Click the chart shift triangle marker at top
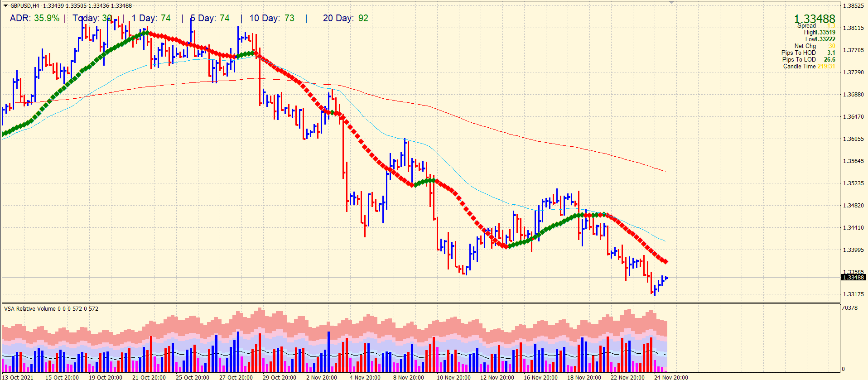Image resolution: width=868 pixels, height=380 pixels. tap(671, 2)
